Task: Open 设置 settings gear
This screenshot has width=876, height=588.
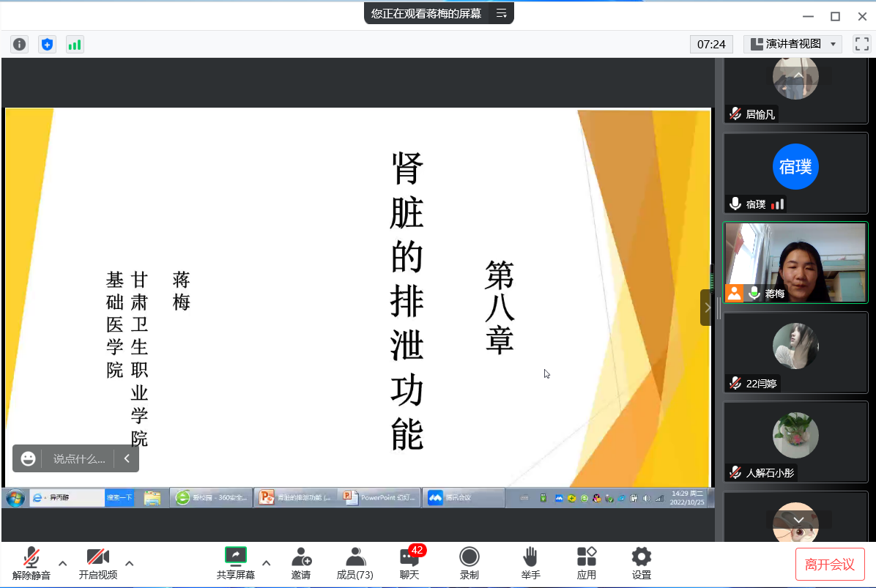Action: click(642, 563)
